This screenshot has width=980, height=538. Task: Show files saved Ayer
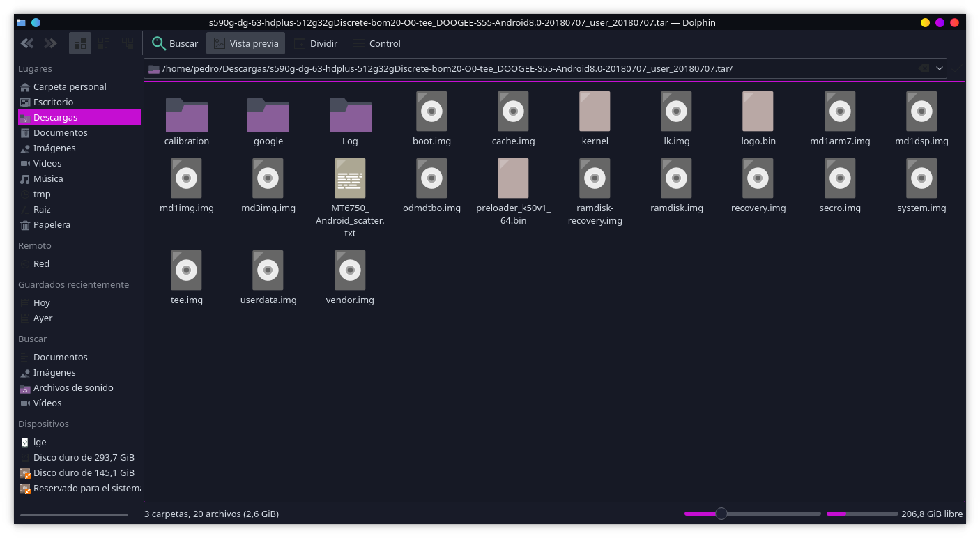pyautogui.click(x=79, y=318)
